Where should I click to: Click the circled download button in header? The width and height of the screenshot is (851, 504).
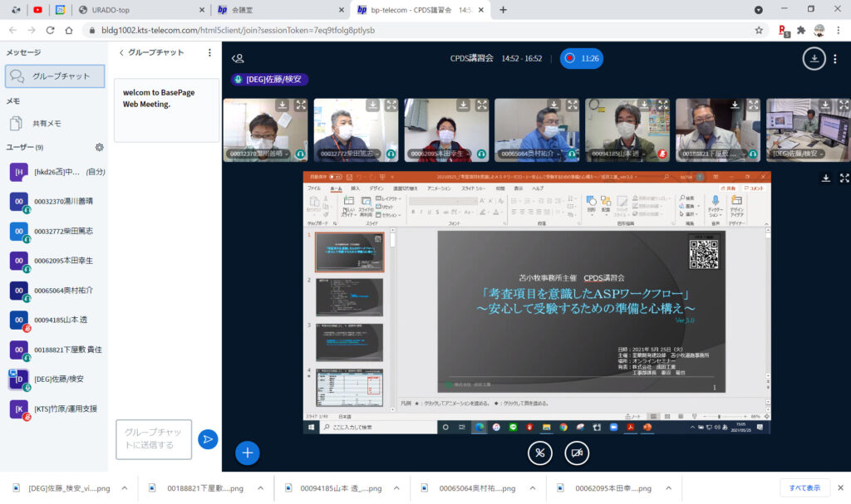click(814, 59)
